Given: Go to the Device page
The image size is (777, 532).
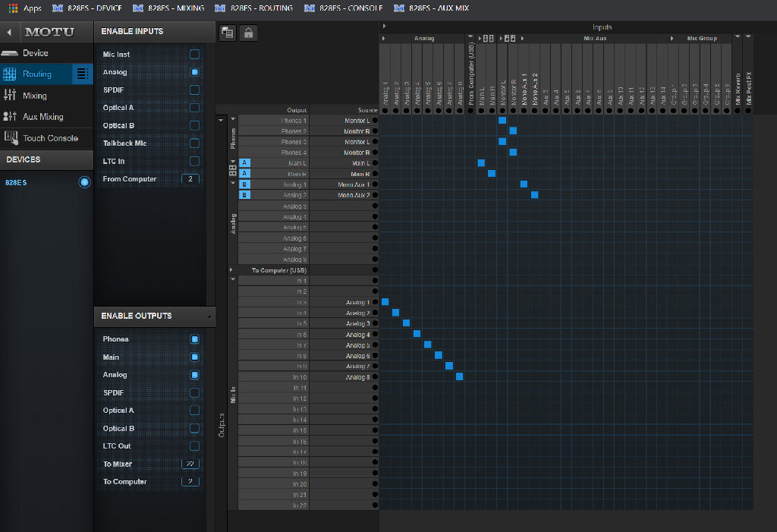Looking at the screenshot, I should point(46,53).
